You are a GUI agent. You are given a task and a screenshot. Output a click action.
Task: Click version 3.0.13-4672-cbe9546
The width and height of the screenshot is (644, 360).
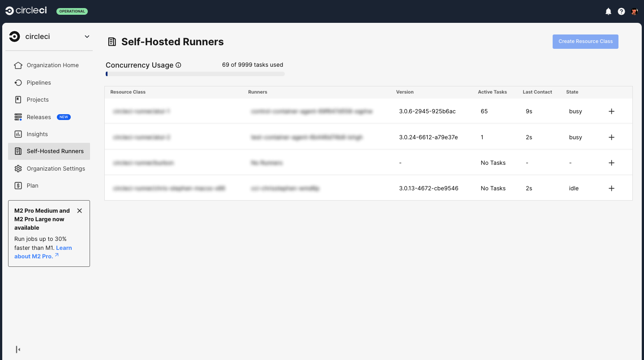pyautogui.click(x=429, y=188)
